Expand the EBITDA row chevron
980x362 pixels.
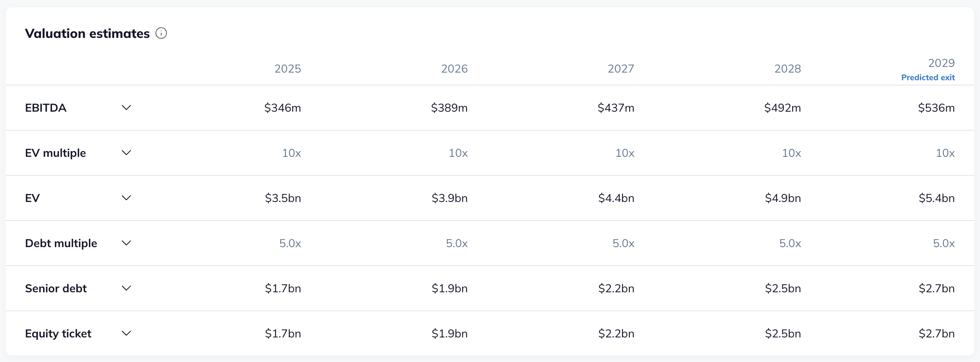coord(127,108)
